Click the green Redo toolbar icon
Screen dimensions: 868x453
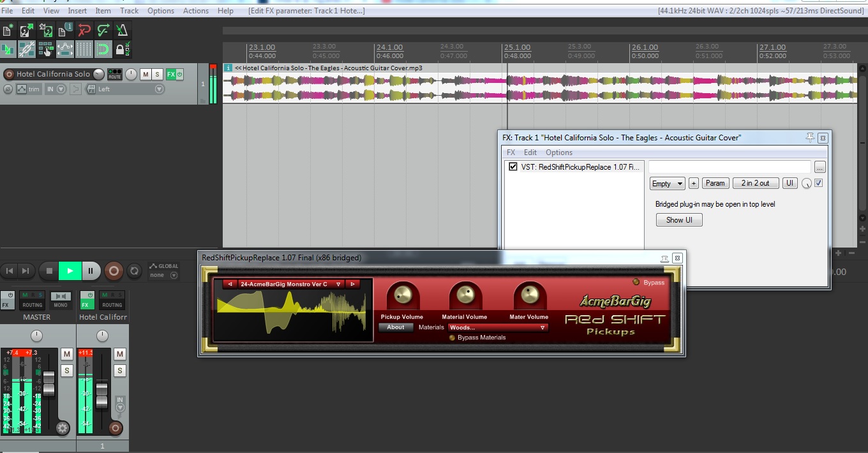[x=103, y=30]
